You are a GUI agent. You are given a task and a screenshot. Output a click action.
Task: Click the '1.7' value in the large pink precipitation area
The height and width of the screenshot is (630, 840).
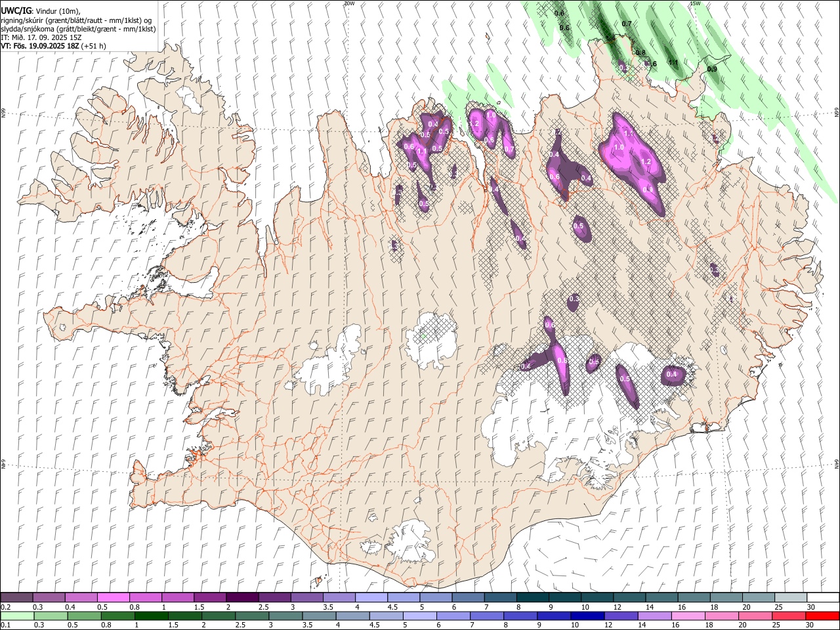[628, 133]
